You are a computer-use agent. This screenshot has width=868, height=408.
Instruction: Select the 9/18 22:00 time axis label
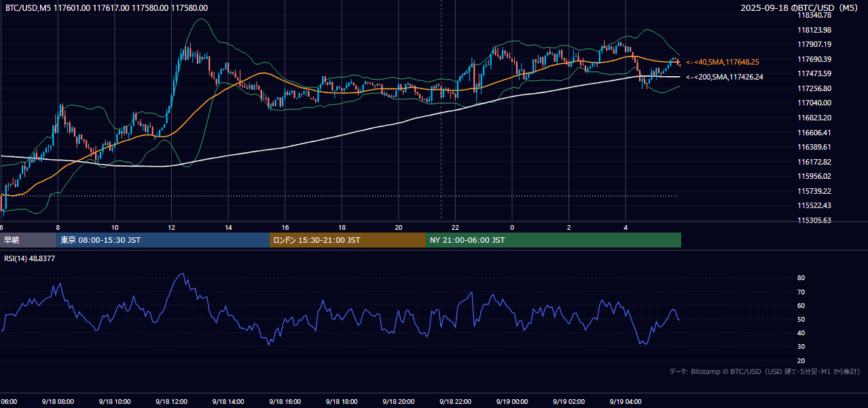pos(455,402)
